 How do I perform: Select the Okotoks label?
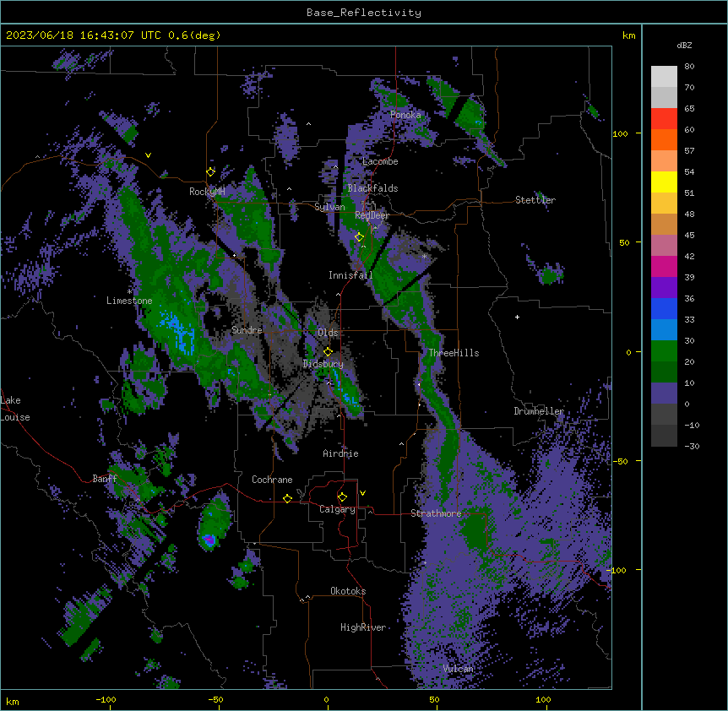point(348,591)
